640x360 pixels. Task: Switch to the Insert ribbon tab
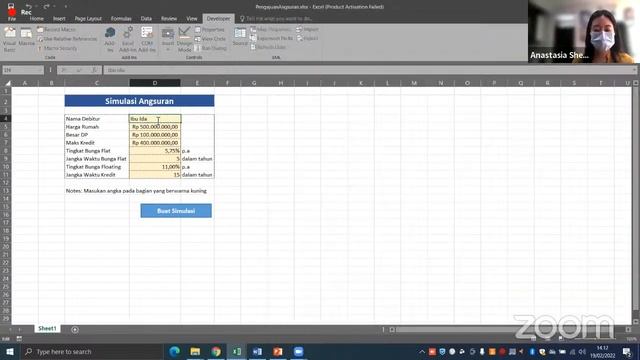(59, 19)
